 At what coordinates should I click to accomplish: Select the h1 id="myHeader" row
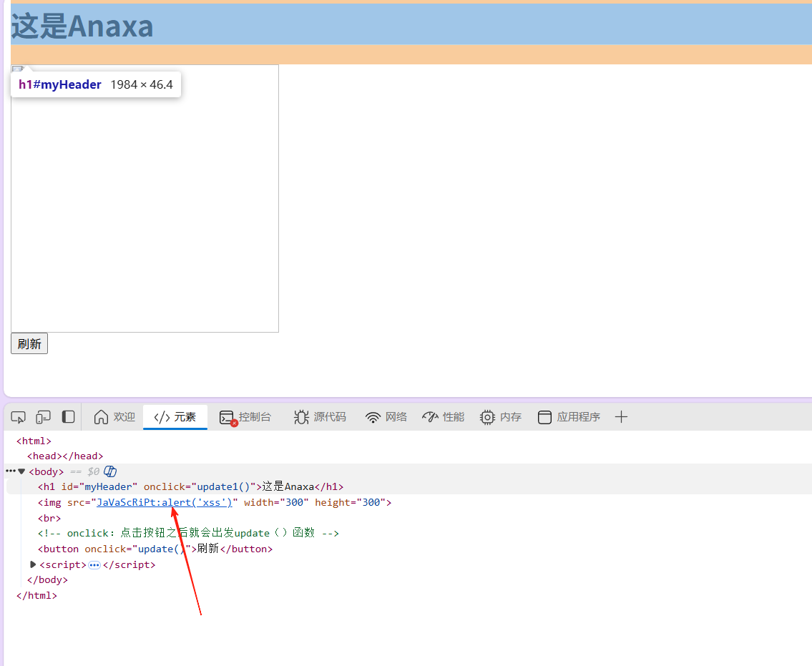tap(190, 487)
